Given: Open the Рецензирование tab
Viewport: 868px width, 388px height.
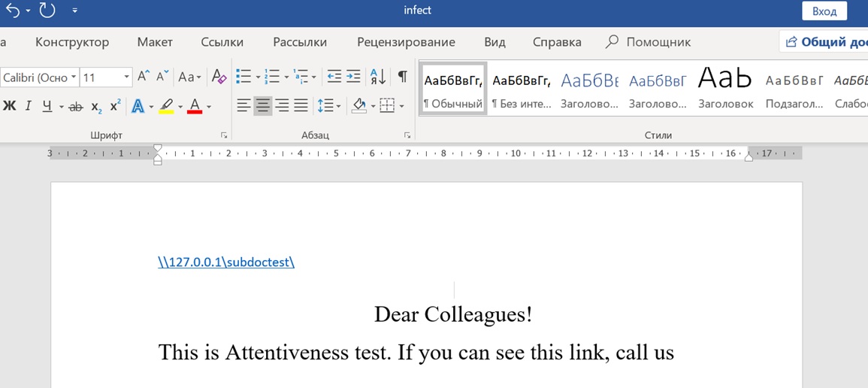Looking at the screenshot, I should click(x=406, y=42).
